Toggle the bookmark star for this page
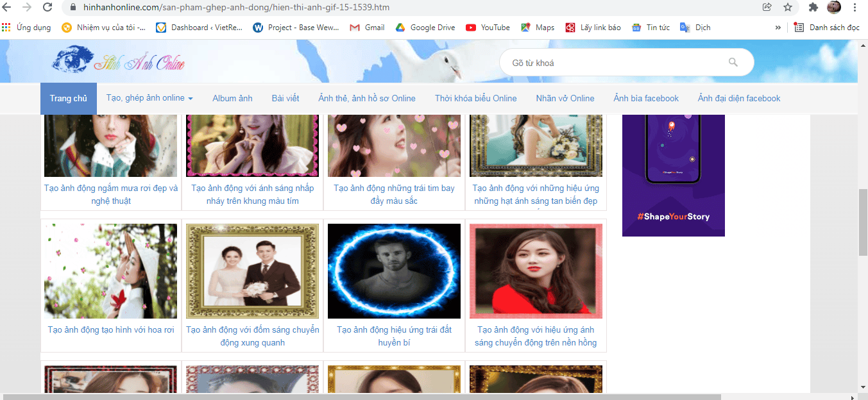Image resolution: width=868 pixels, height=400 pixels. 788,8
